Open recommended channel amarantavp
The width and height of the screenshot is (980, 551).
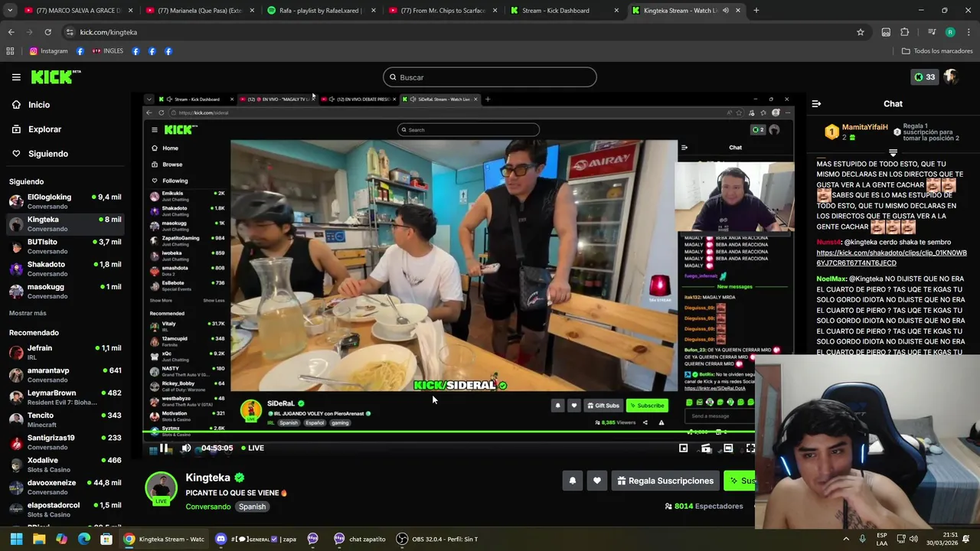click(65, 374)
